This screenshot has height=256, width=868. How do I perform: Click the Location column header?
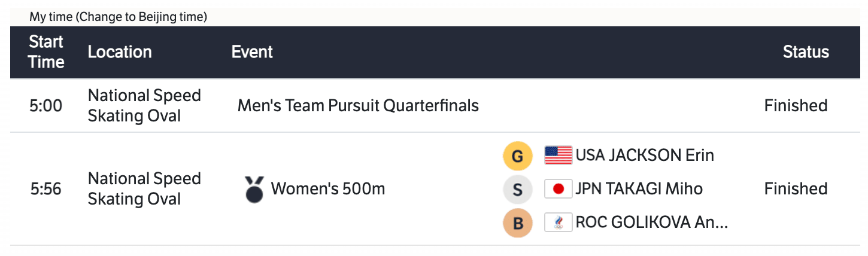tap(120, 52)
